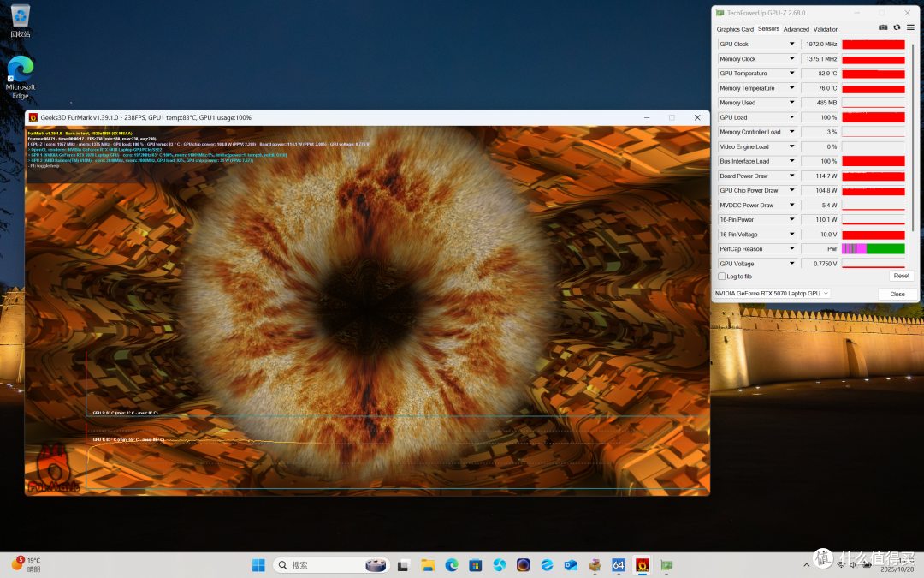
Task: Expand the GPU Clock sensor dropdown
Action: pyautogui.click(x=792, y=45)
